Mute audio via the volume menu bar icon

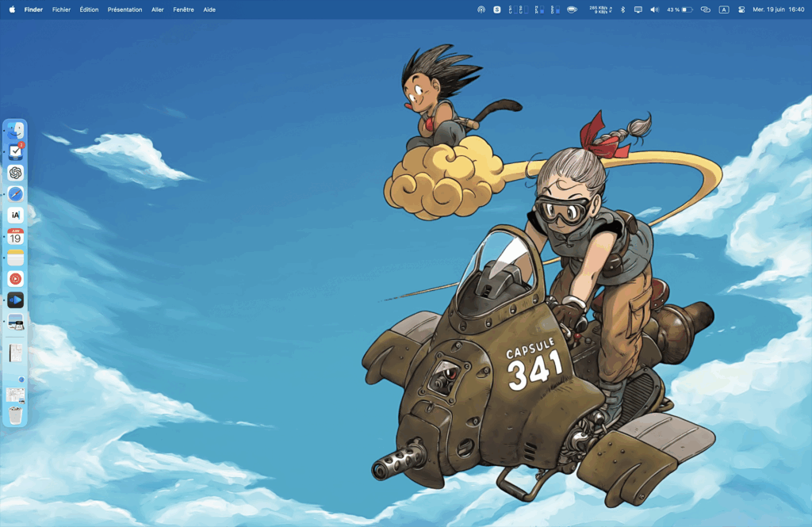(653, 9)
